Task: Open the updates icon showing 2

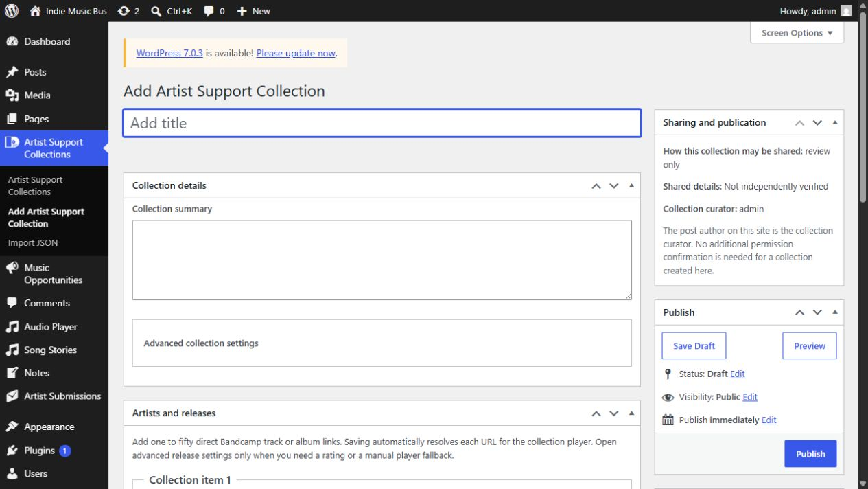Action: coord(124,11)
